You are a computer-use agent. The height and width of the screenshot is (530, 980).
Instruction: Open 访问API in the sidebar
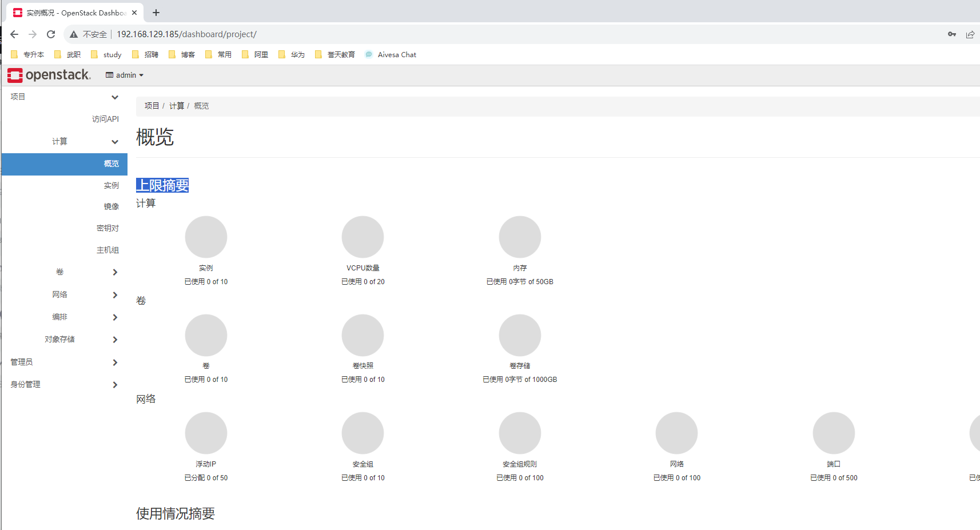(105, 119)
